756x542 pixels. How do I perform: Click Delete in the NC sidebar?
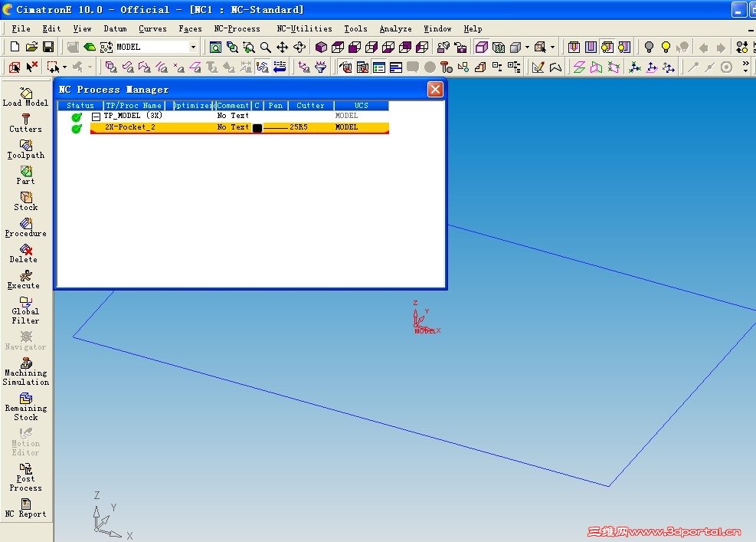25,254
